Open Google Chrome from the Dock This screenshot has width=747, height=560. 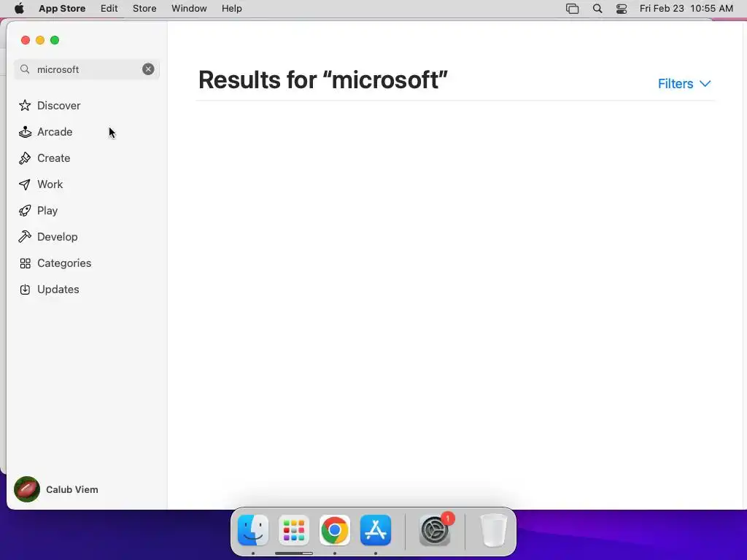(335, 530)
